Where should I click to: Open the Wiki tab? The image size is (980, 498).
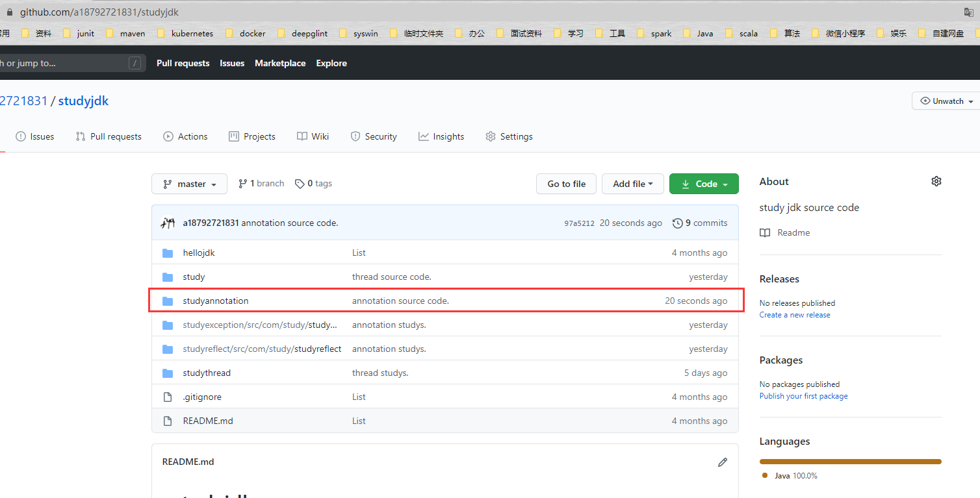(x=313, y=137)
